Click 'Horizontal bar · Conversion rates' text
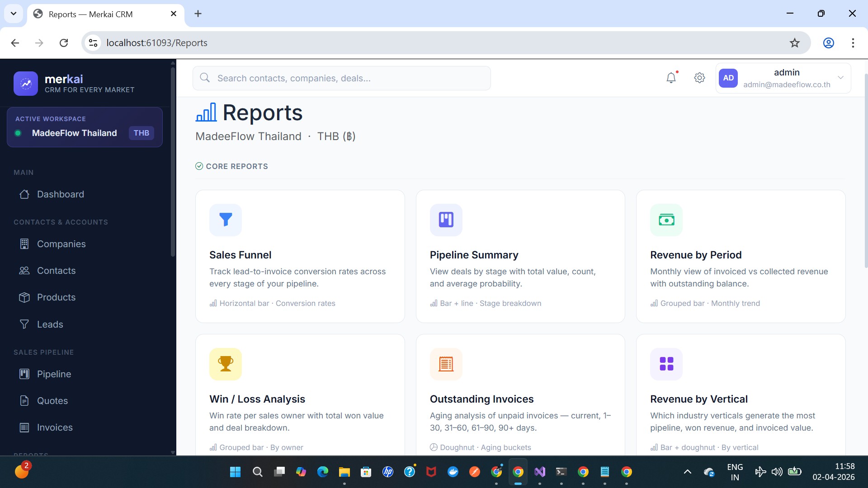The image size is (868, 488). click(277, 303)
